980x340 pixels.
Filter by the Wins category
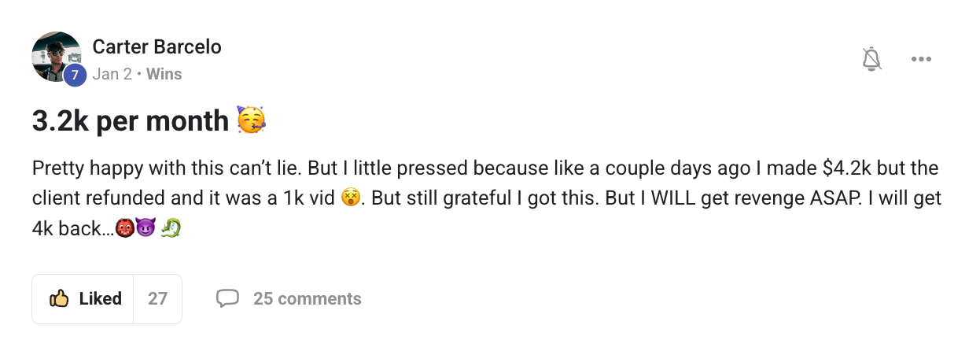click(x=164, y=75)
